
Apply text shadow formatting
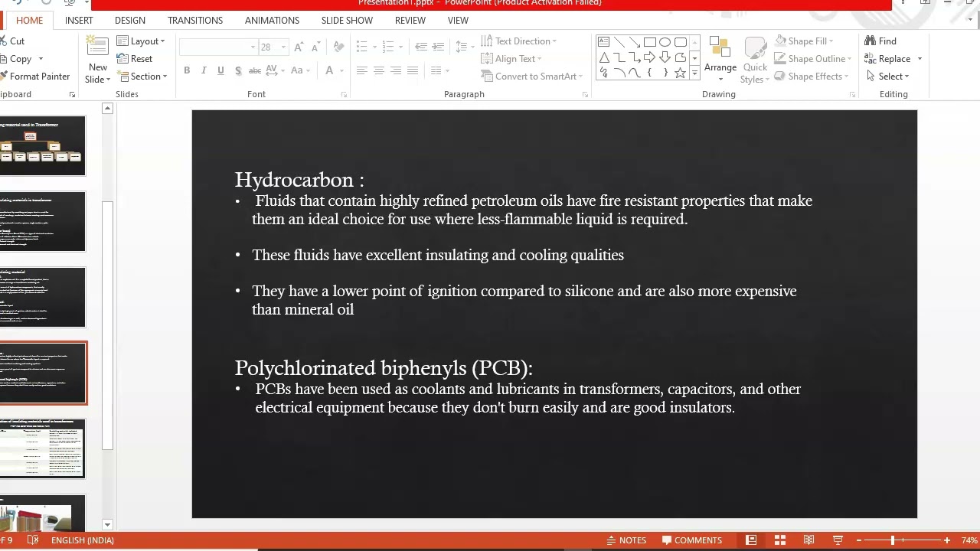[238, 70]
